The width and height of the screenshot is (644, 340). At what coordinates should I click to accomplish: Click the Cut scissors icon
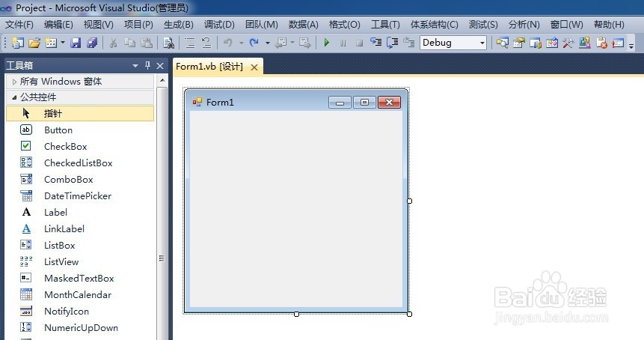(x=114, y=43)
